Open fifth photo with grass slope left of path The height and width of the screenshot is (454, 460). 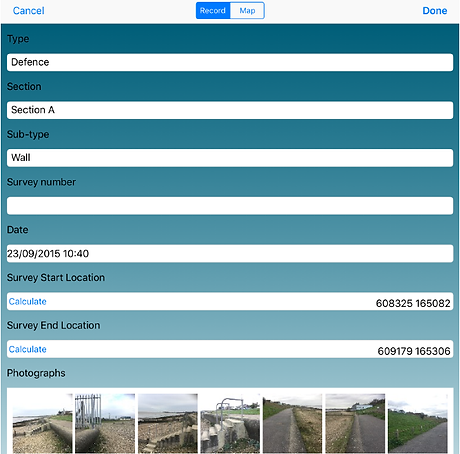click(x=293, y=423)
